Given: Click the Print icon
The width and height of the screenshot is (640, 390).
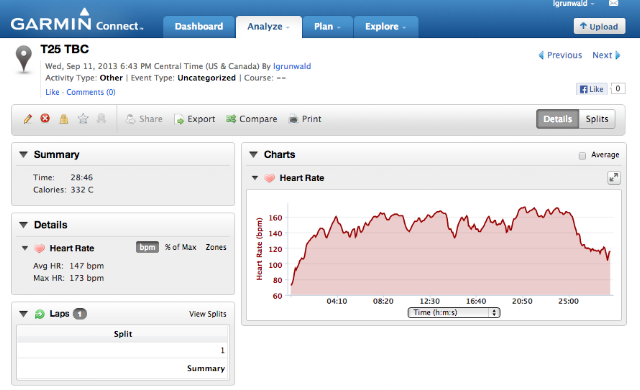Looking at the screenshot, I should (x=293, y=119).
